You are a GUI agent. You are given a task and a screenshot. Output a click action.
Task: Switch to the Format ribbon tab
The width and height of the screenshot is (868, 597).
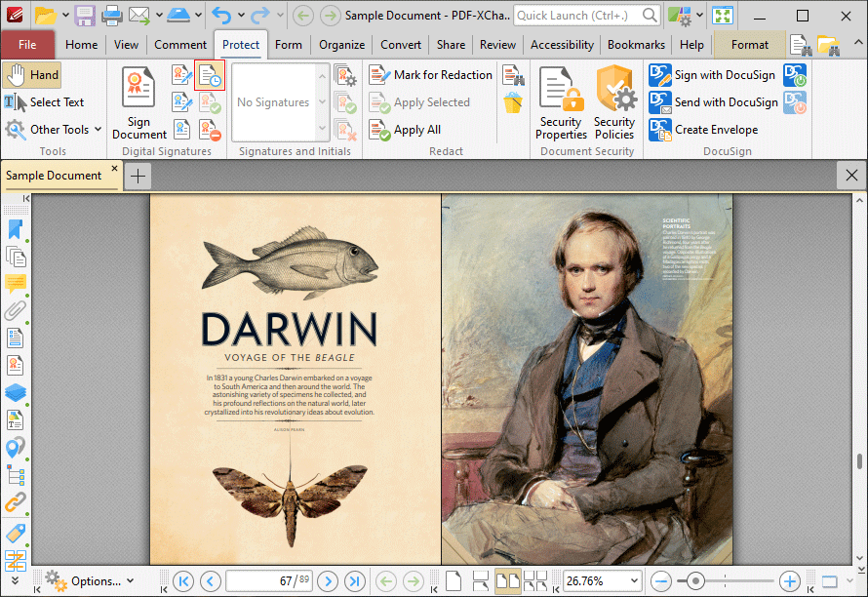click(x=750, y=44)
